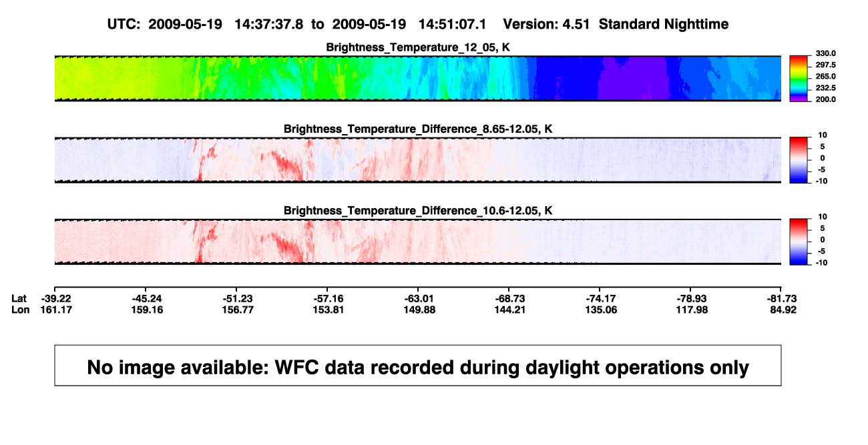Click the 12.05 brightness temperature image strip
Image resolution: width=868 pixels, height=445 pixels.
(x=418, y=78)
